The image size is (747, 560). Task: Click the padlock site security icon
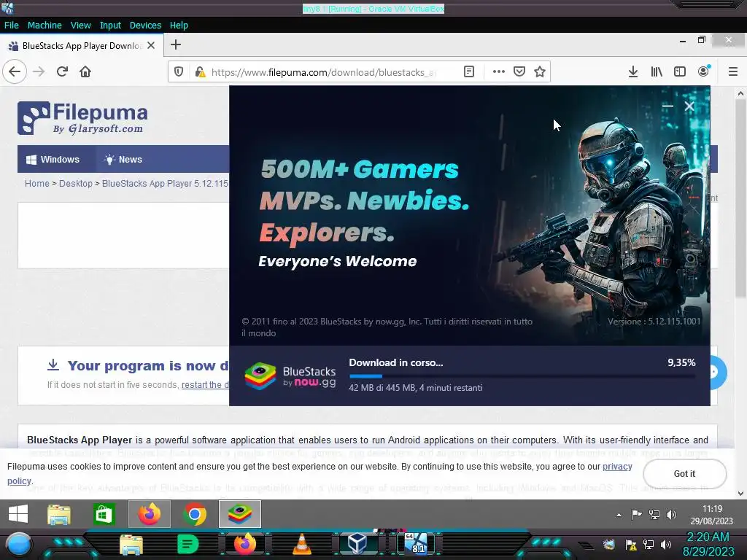point(200,72)
